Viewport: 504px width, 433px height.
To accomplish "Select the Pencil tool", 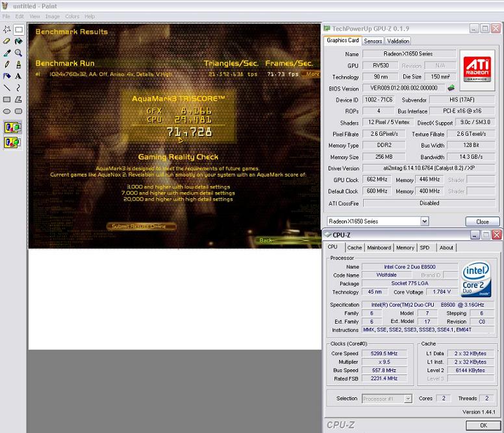I will tap(6, 64).
